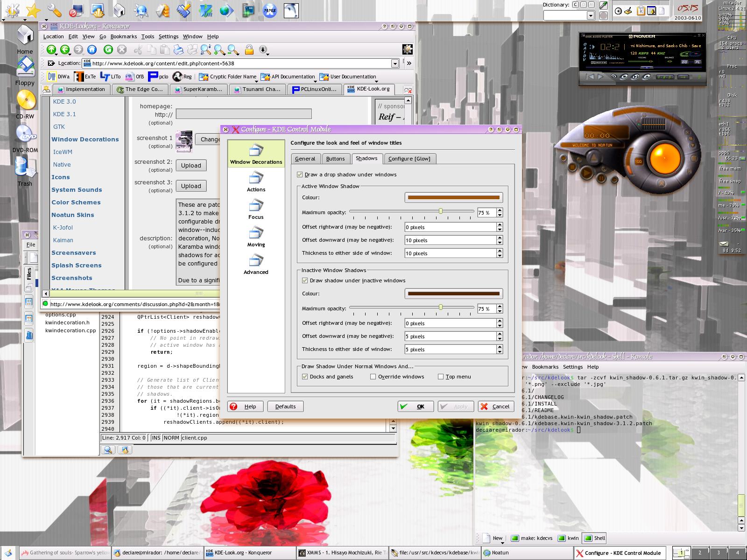
Task: Go back with Konqueror's Back arrow
Action: tap(65, 49)
